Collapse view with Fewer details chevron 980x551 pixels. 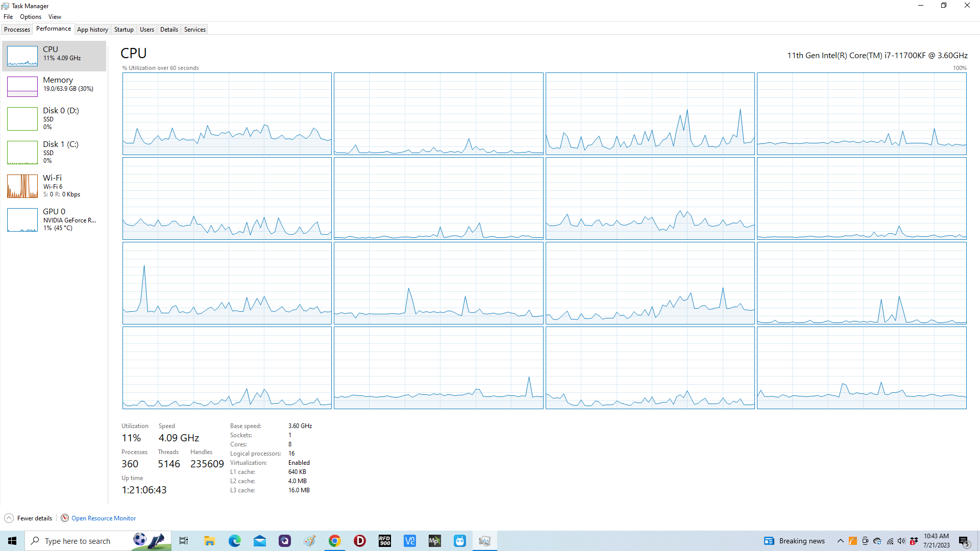click(9, 518)
